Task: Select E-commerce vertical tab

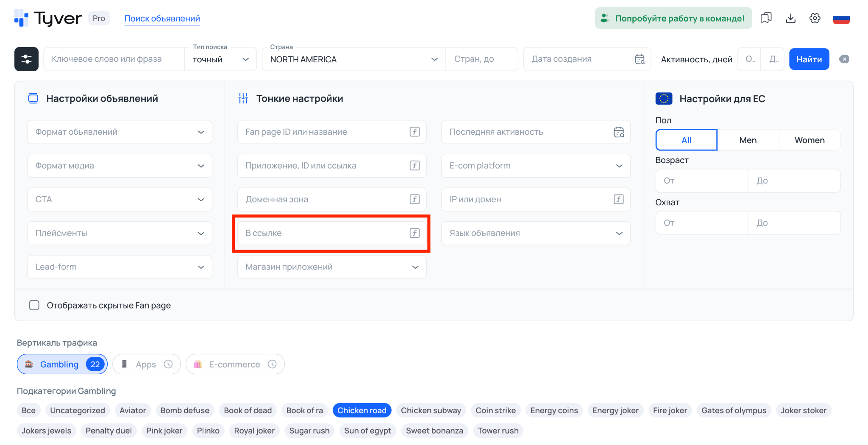Action: [235, 364]
